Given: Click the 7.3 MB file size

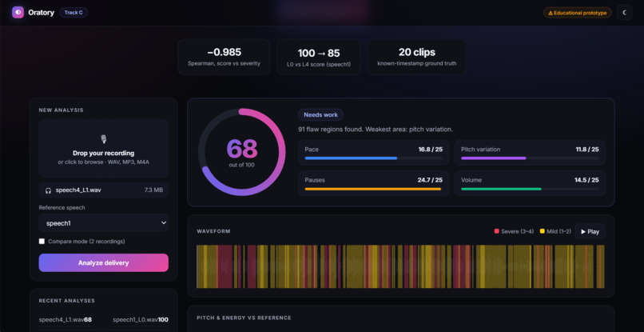Looking at the screenshot, I should tap(153, 190).
